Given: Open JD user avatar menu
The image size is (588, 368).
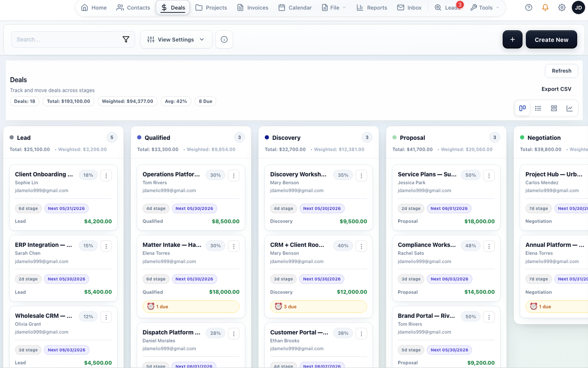Looking at the screenshot, I should pos(578,7).
